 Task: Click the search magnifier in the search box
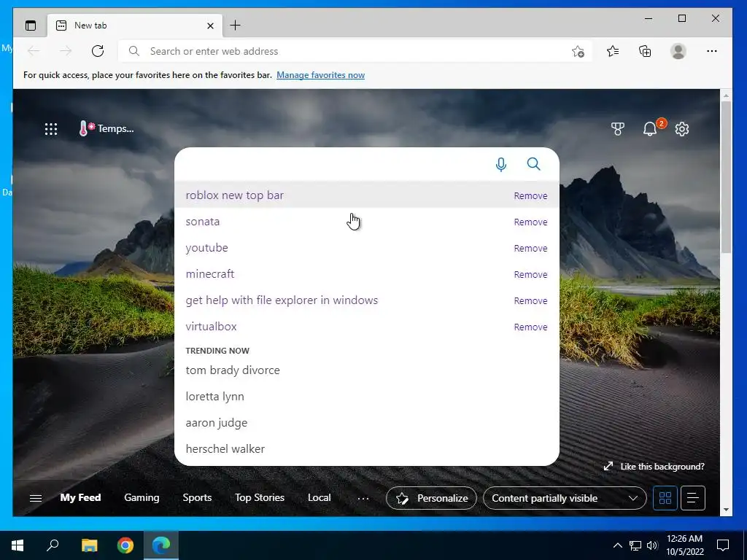[533, 164]
